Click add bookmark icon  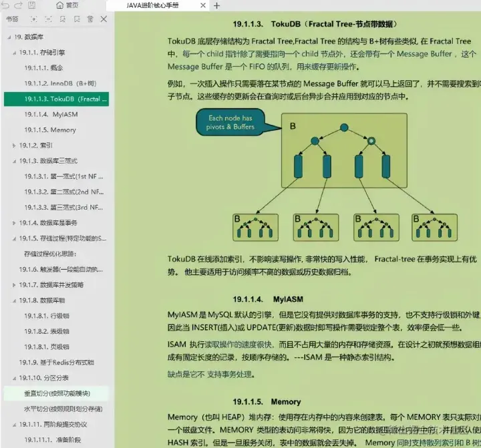click(x=63, y=19)
